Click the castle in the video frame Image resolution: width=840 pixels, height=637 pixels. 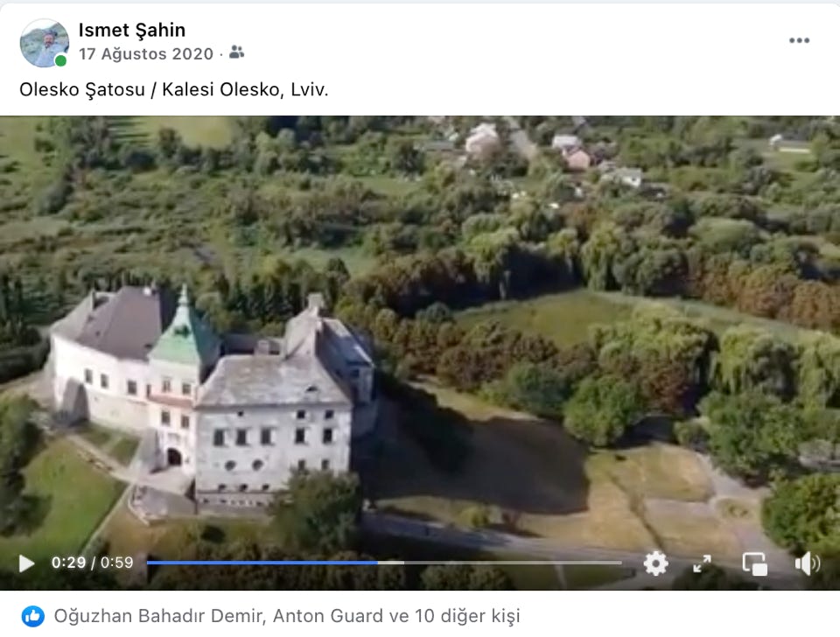[x=212, y=399]
